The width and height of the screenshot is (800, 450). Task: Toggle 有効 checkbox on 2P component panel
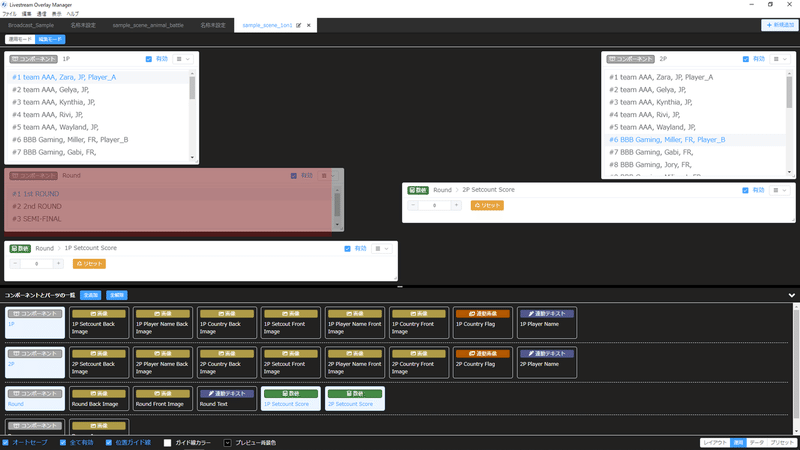pos(746,59)
